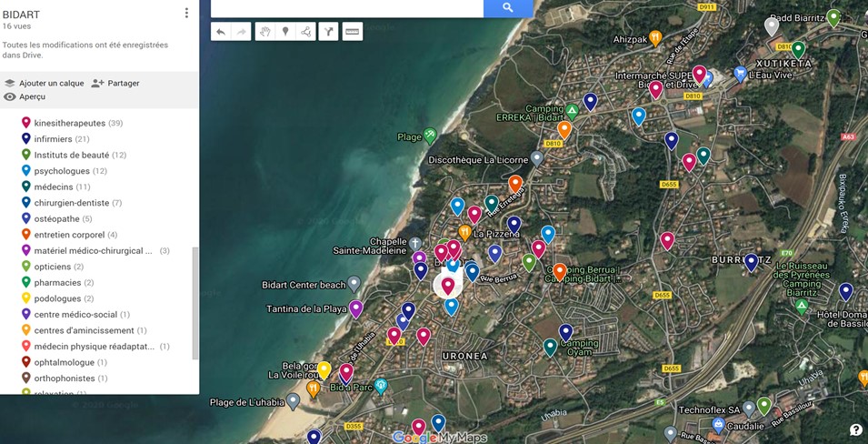The image size is (868, 444).
Task: Click the help question mark icon
Action: [x=856, y=430]
